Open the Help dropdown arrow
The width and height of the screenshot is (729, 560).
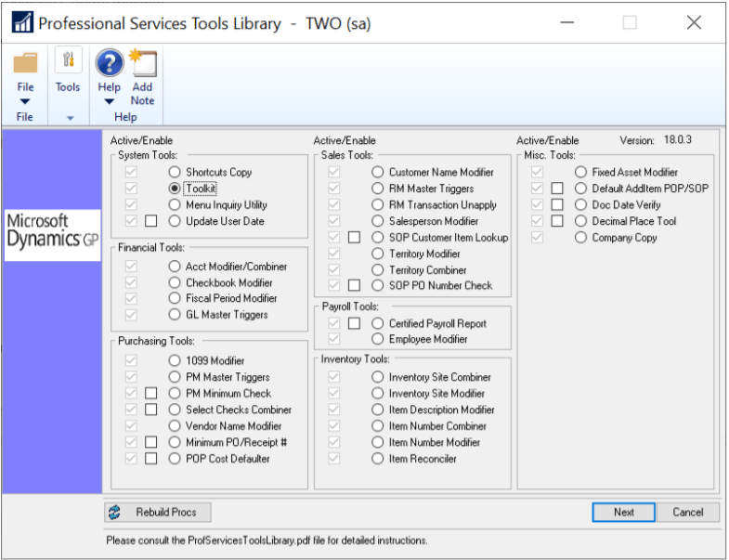[109, 101]
